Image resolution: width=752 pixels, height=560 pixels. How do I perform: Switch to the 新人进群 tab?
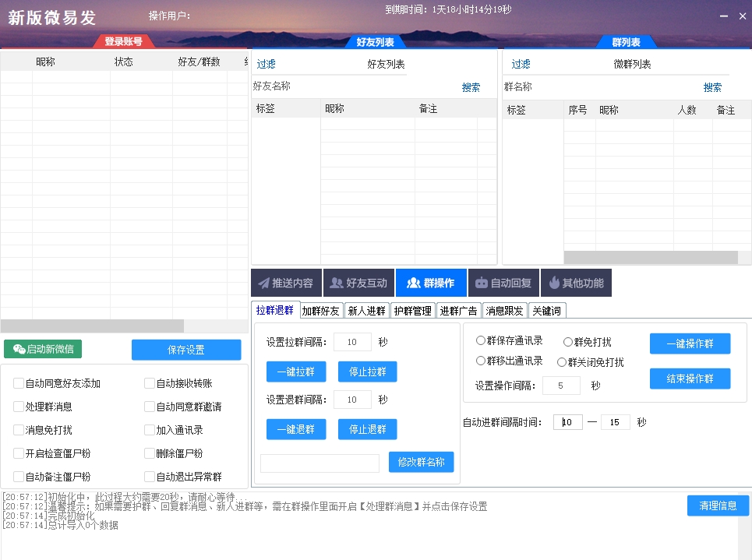[x=367, y=309]
